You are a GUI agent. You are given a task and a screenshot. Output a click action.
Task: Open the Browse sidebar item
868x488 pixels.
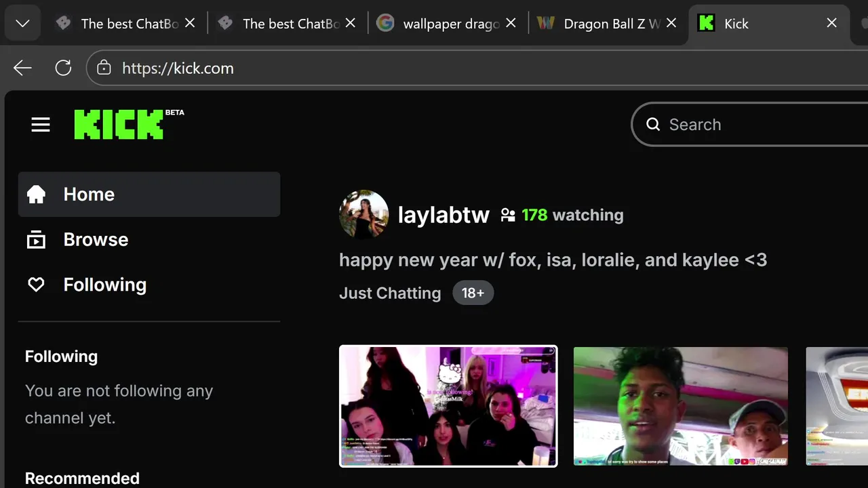(149, 239)
